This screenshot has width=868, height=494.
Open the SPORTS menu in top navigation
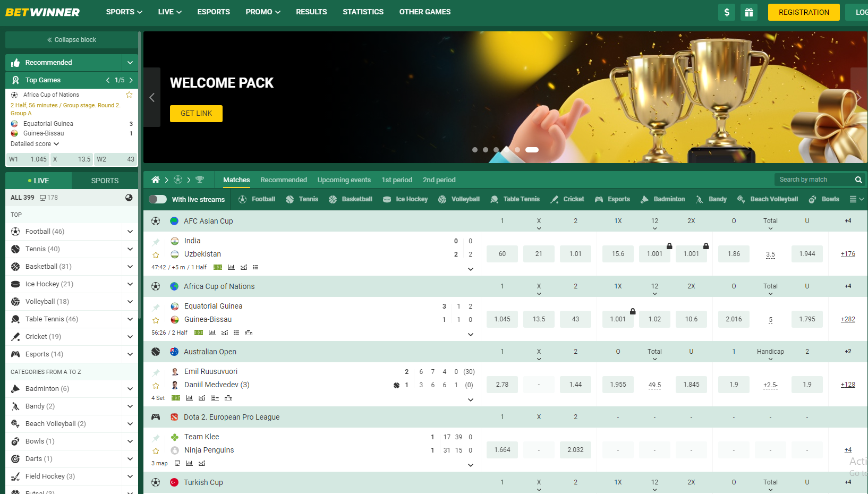click(x=124, y=12)
